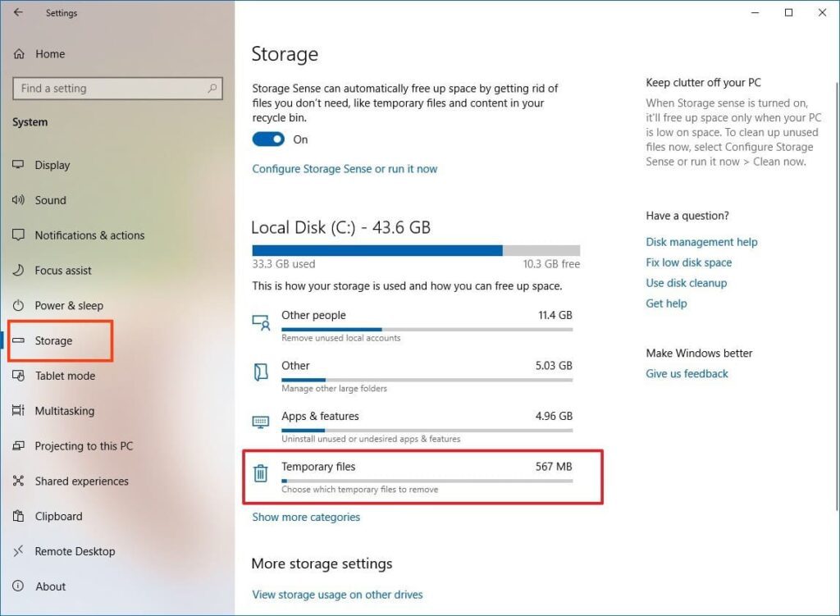Click the Temporary files trash can icon

click(x=260, y=473)
